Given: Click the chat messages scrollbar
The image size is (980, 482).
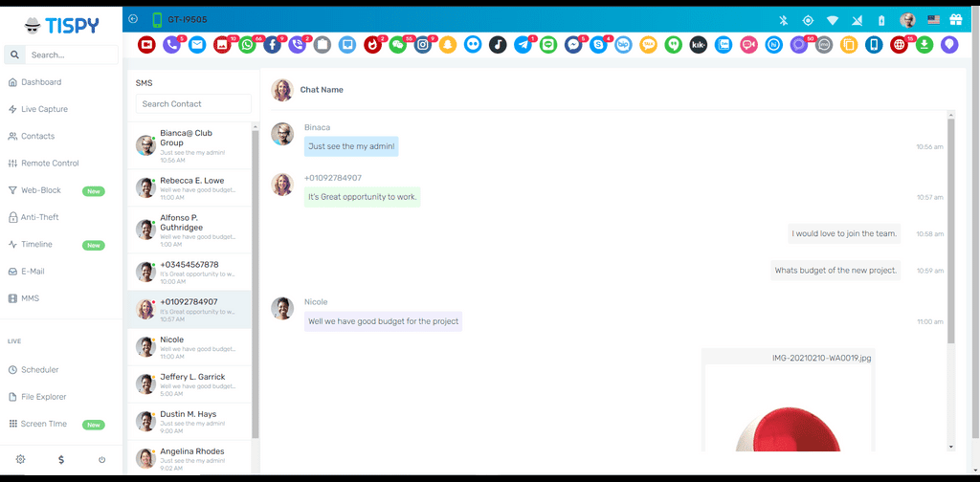Looking at the screenshot, I should click(x=951, y=231).
